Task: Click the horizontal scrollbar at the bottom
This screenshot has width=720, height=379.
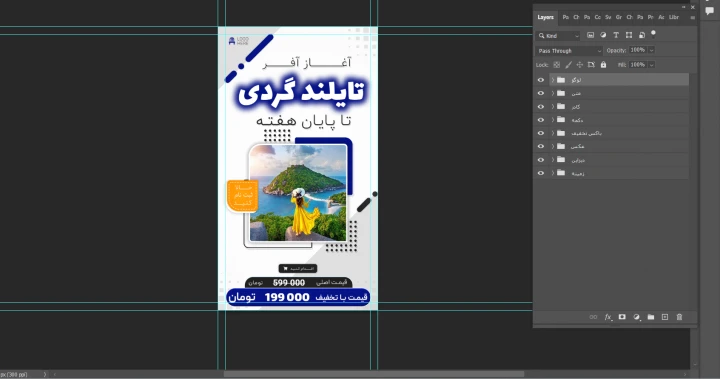Action: click(x=373, y=374)
